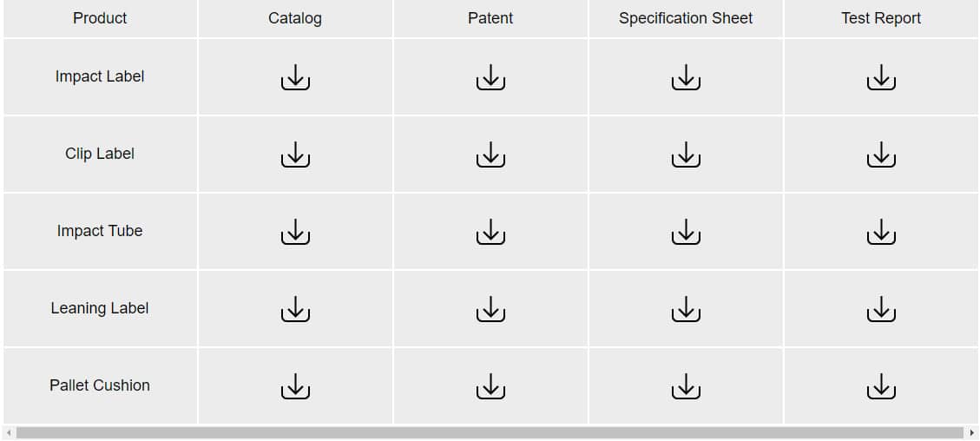
Task: Download Pallet Cushion test report
Action: click(x=881, y=386)
